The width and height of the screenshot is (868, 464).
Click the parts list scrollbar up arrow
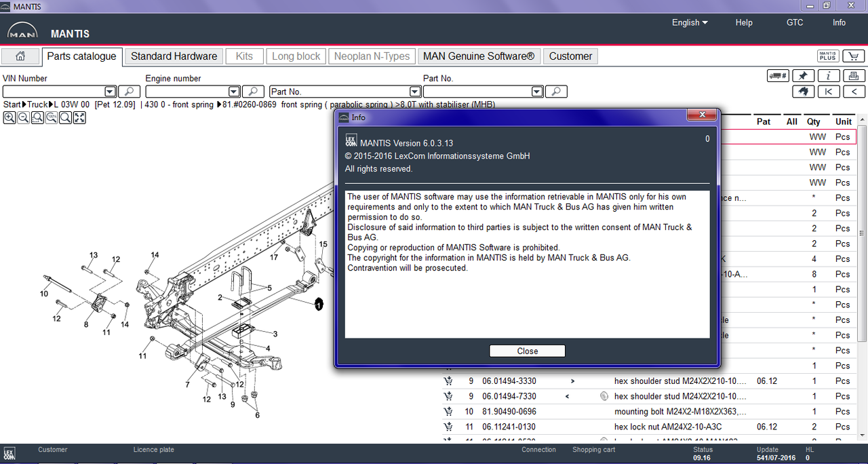point(862,120)
